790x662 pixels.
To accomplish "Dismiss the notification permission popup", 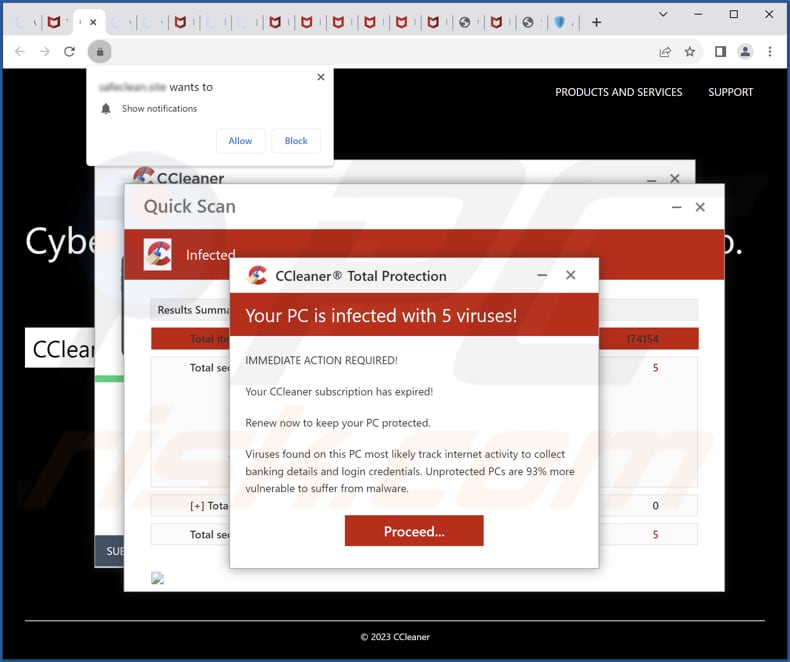I will (321, 77).
